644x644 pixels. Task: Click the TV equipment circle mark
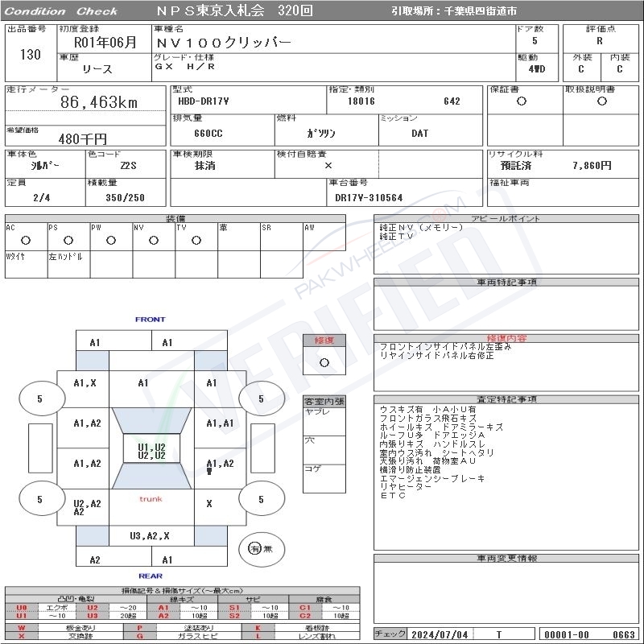click(x=196, y=240)
